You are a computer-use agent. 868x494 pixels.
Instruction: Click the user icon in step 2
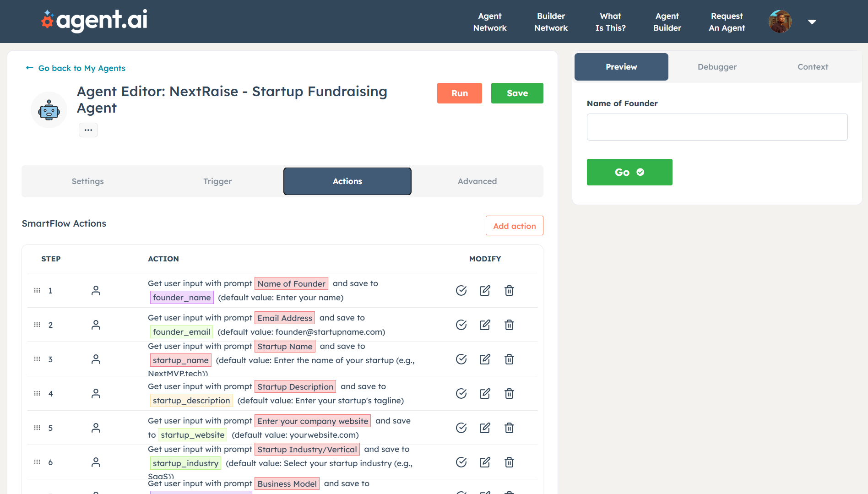point(96,325)
